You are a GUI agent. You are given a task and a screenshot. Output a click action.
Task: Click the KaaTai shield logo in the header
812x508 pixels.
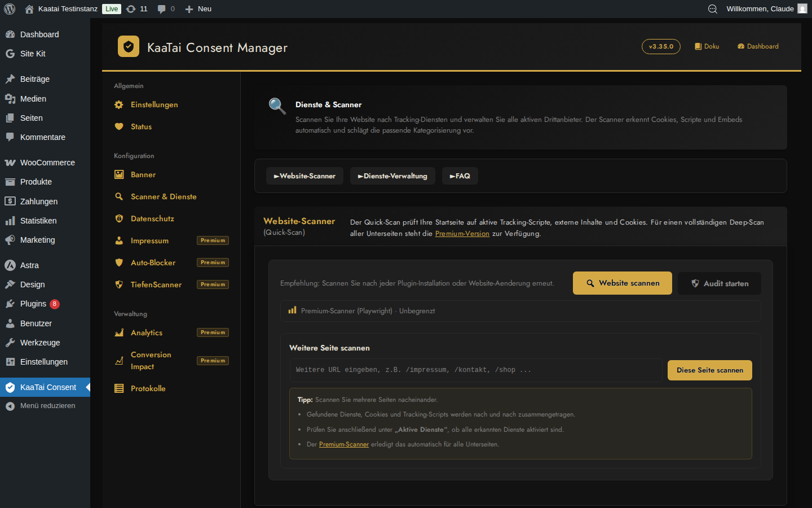[x=129, y=47]
